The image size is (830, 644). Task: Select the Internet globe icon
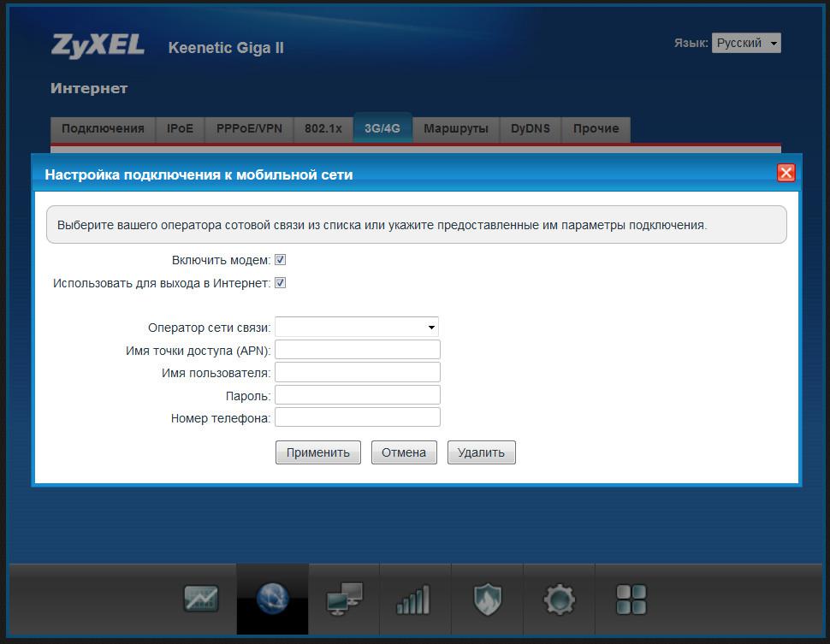(272, 599)
